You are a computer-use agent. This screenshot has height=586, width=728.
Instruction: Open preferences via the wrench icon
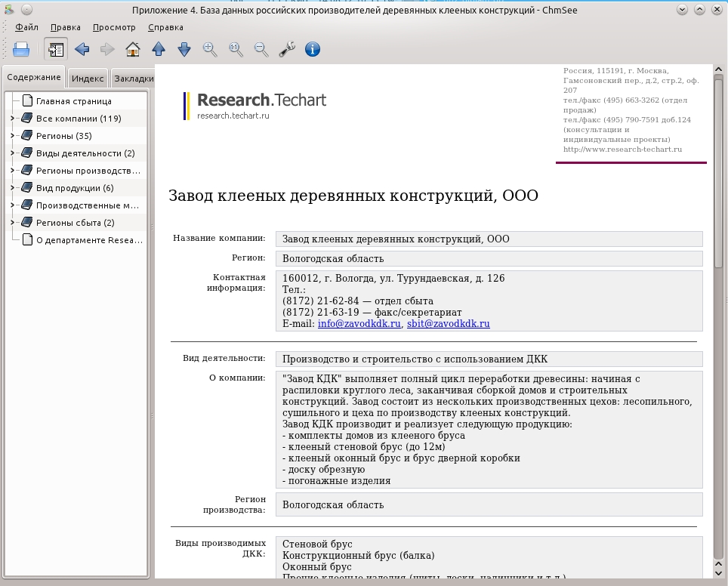click(287, 49)
